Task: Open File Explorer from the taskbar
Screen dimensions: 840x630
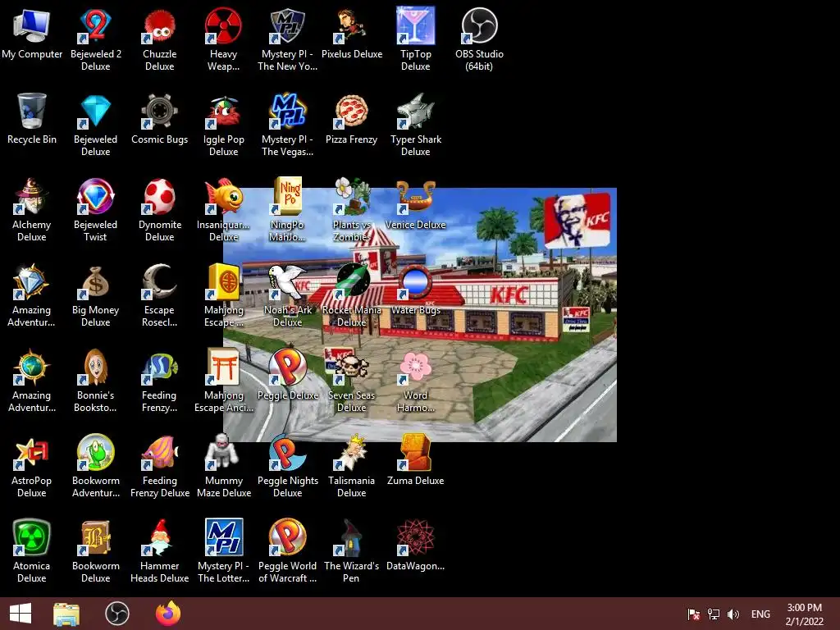Action: (x=66, y=614)
